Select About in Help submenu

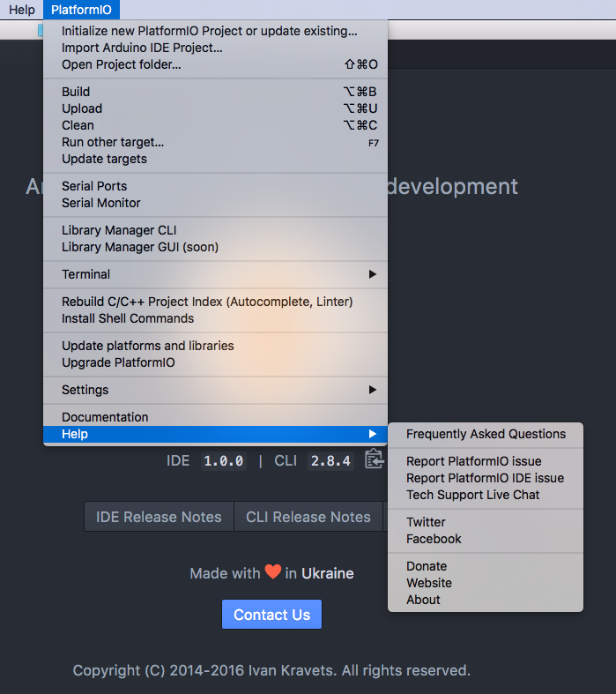(x=486, y=600)
